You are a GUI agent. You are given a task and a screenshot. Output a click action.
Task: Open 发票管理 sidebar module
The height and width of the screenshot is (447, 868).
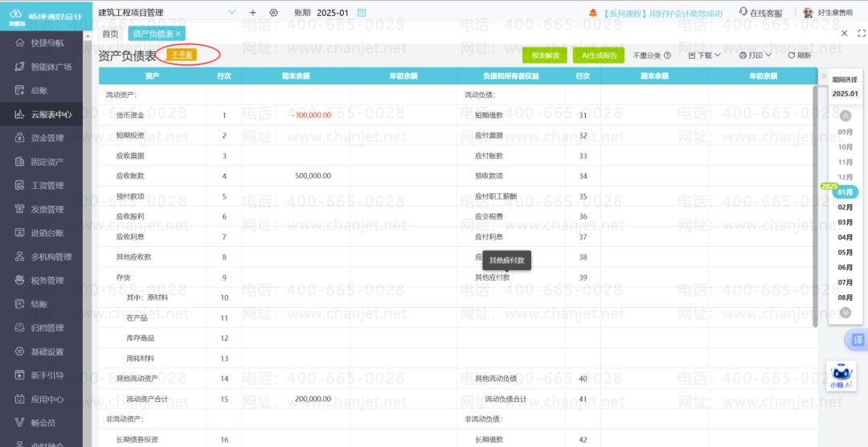[x=42, y=209]
